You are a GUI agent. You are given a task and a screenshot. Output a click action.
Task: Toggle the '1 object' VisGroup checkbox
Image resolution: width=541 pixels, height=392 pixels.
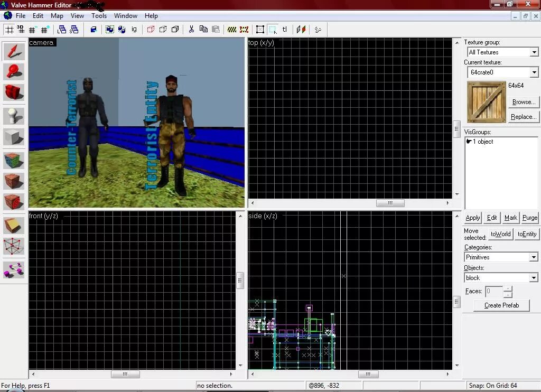[469, 142]
